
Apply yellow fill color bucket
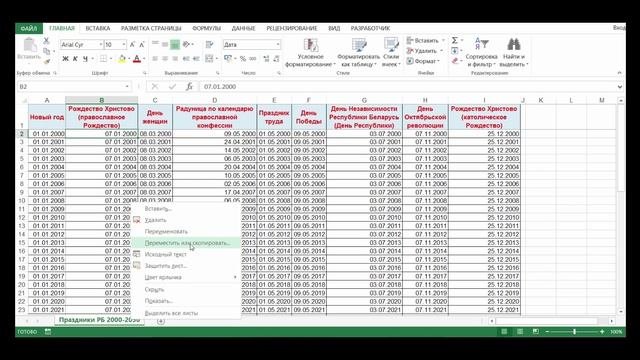122,59
